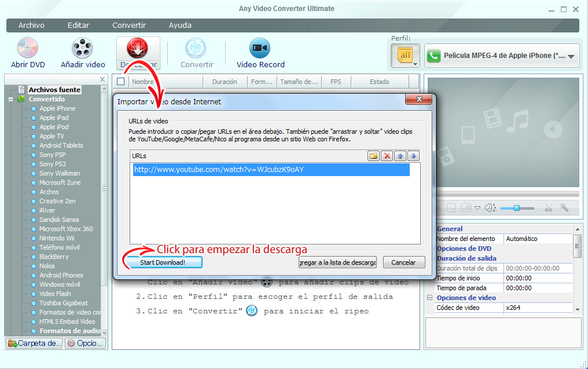Collapse the Convertido tree node
The image size is (588, 369).
pyautogui.click(x=10, y=99)
